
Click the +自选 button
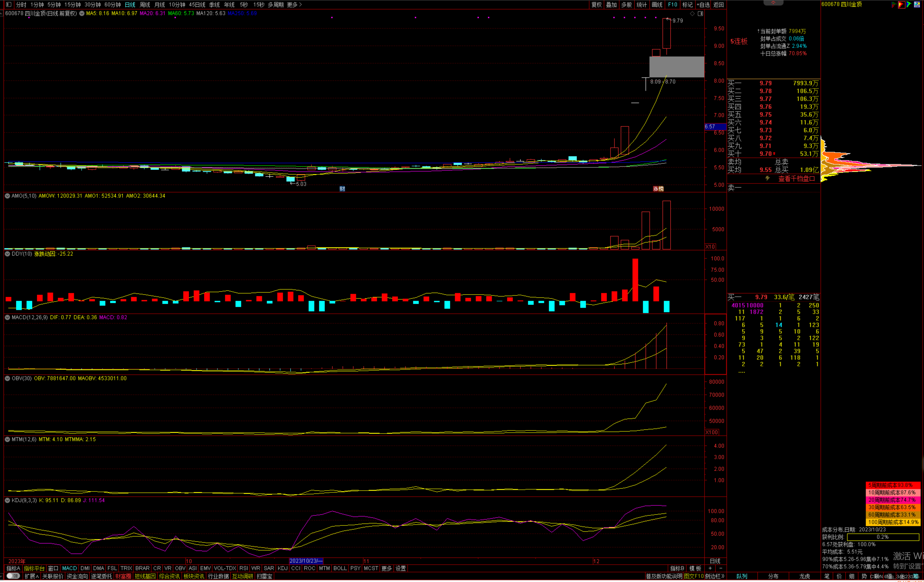tap(703, 5)
